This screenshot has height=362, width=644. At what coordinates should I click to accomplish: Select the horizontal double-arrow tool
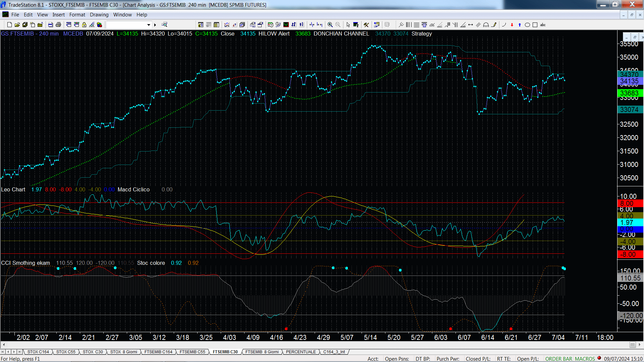(x=471, y=25)
